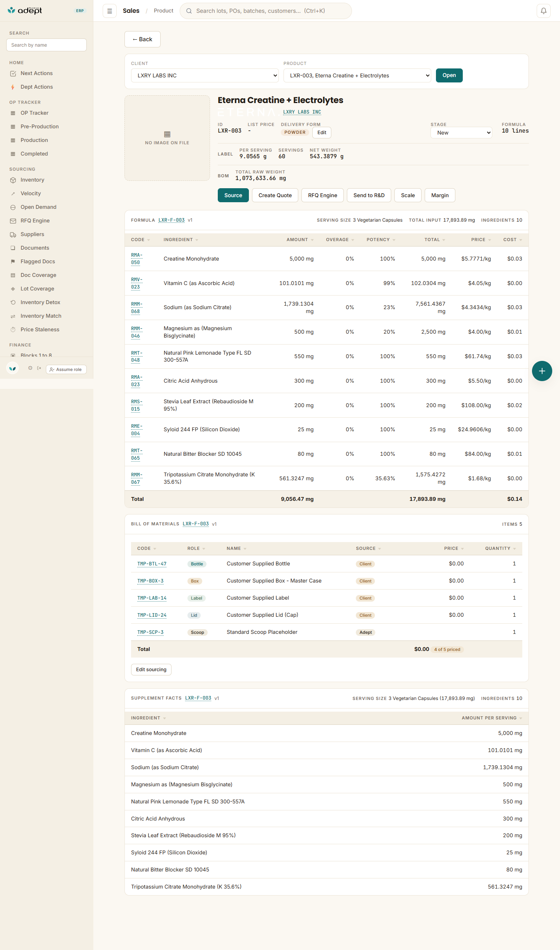Viewport: 560px width, 950px height.
Task: Open formula link LXR-F-003 in Formula header
Action: pos(171,220)
